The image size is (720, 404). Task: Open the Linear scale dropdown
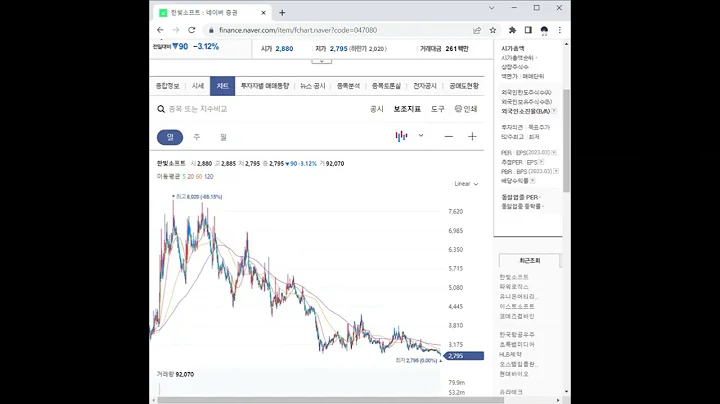click(466, 184)
